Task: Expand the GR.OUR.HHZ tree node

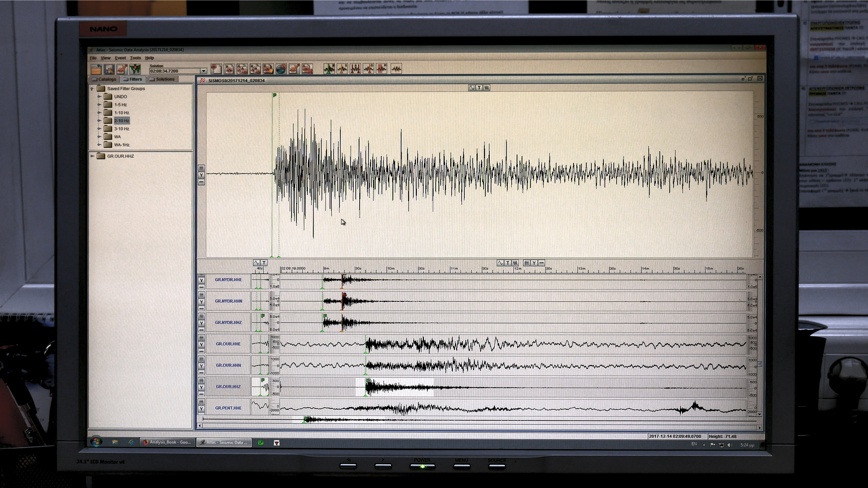Action: (x=92, y=156)
